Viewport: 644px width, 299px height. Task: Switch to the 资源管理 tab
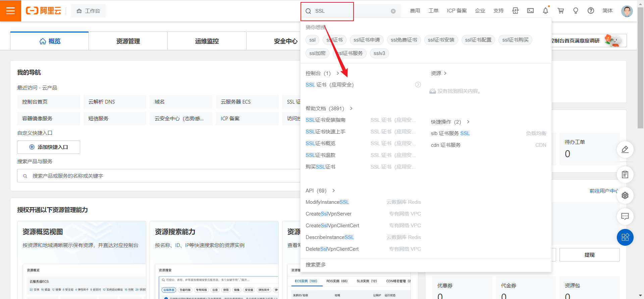point(128,41)
